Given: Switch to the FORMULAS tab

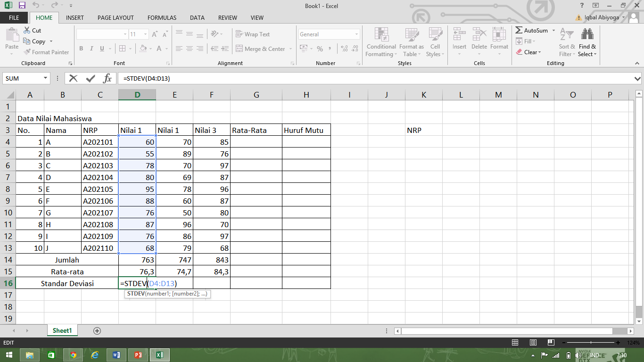Looking at the screenshot, I should (x=162, y=17).
